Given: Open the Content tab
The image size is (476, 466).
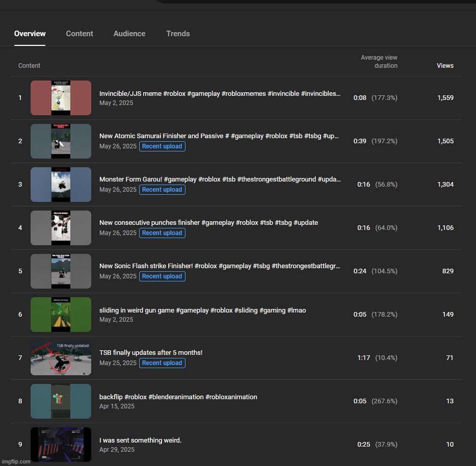Looking at the screenshot, I should [80, 34].
